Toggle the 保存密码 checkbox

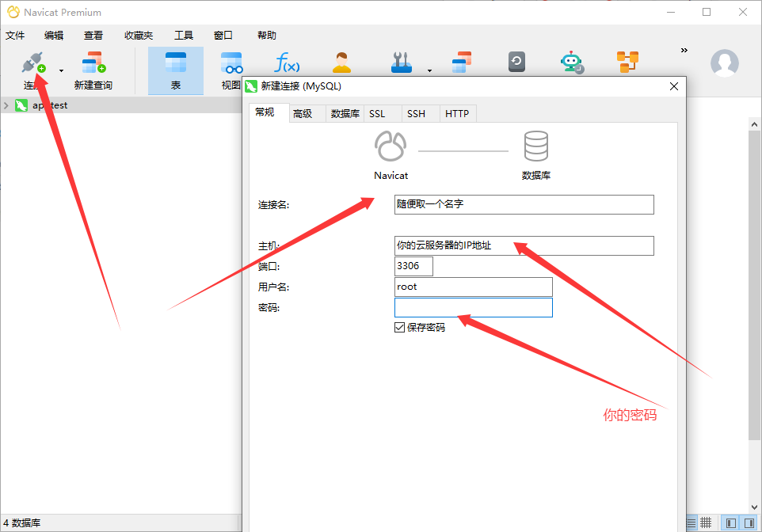[399, 328]
